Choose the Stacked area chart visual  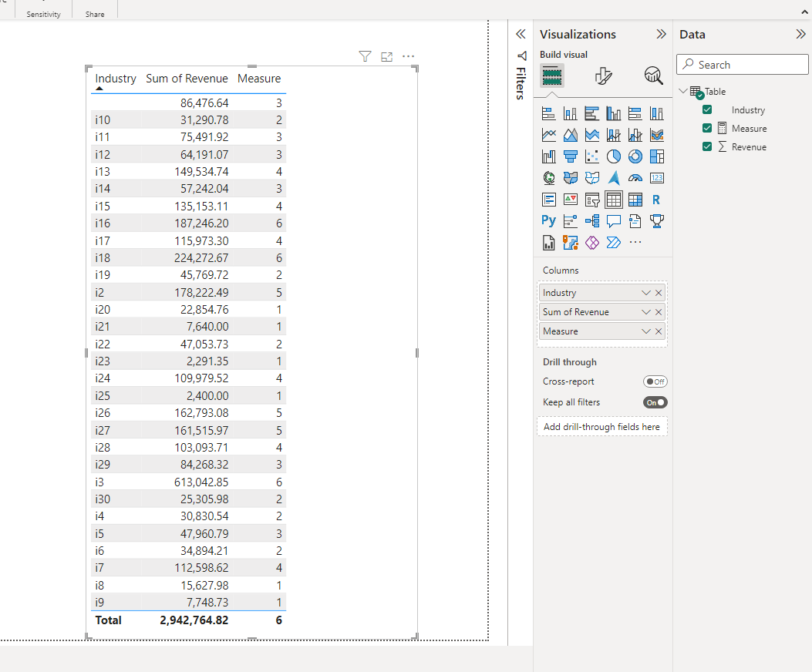pyautogui.click(x=592, y=135)
